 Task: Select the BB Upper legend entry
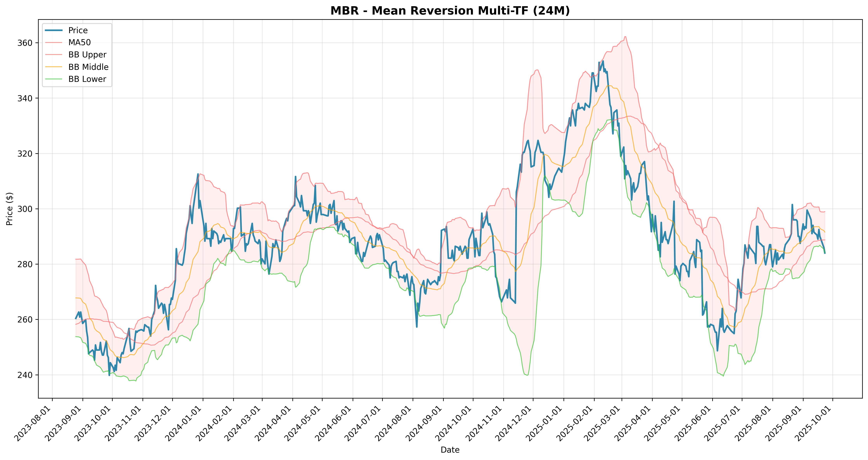click(x=87, y=55)
